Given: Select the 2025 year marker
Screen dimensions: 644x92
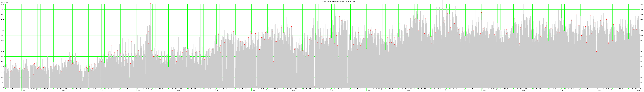Looking at the screenshot, I should point(599,91).
